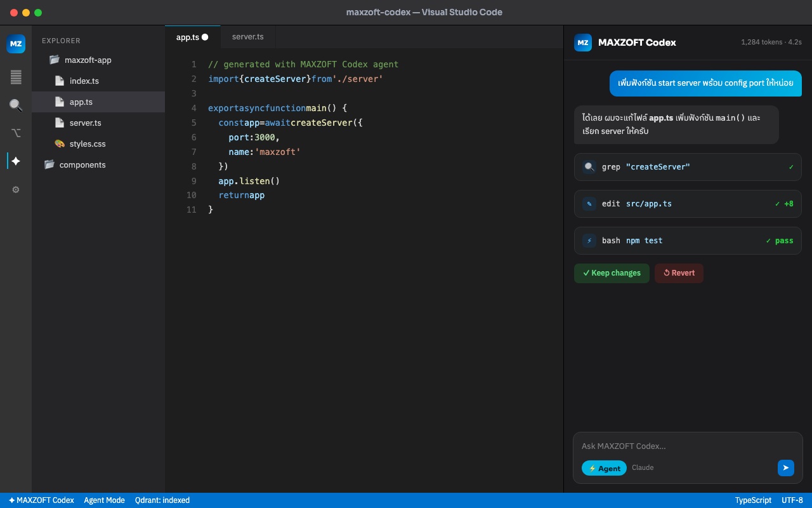Click TypeScript language mode in status bar

tap(753, 500)
